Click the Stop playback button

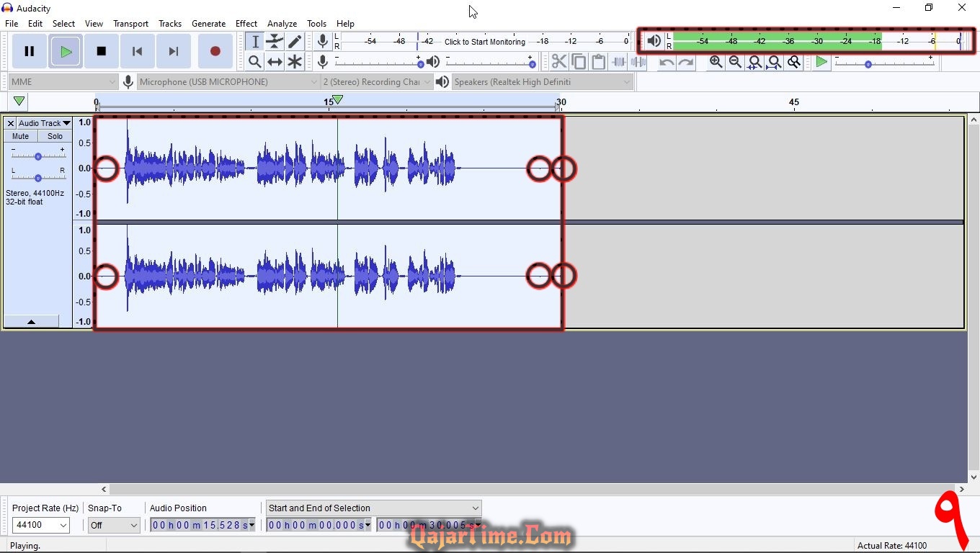pos(101,51)
